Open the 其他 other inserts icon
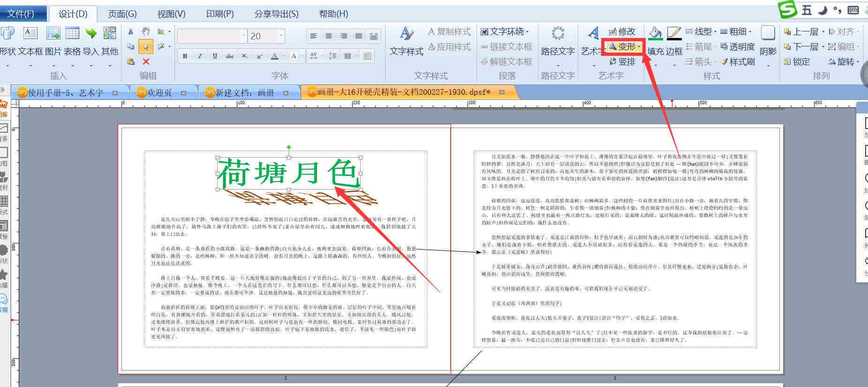The image size is (868, 387). point(110,33)
